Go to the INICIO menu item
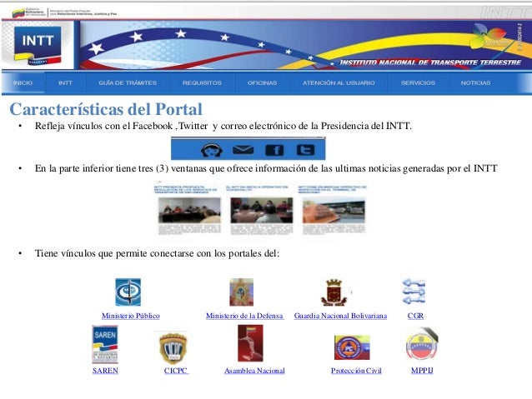532x399 pixels. (23, 82)
